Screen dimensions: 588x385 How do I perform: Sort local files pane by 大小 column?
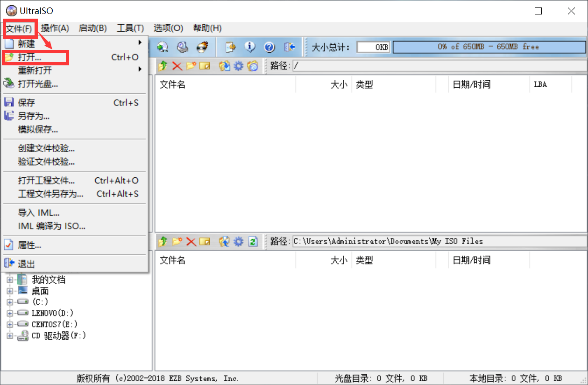pos(324,260)
